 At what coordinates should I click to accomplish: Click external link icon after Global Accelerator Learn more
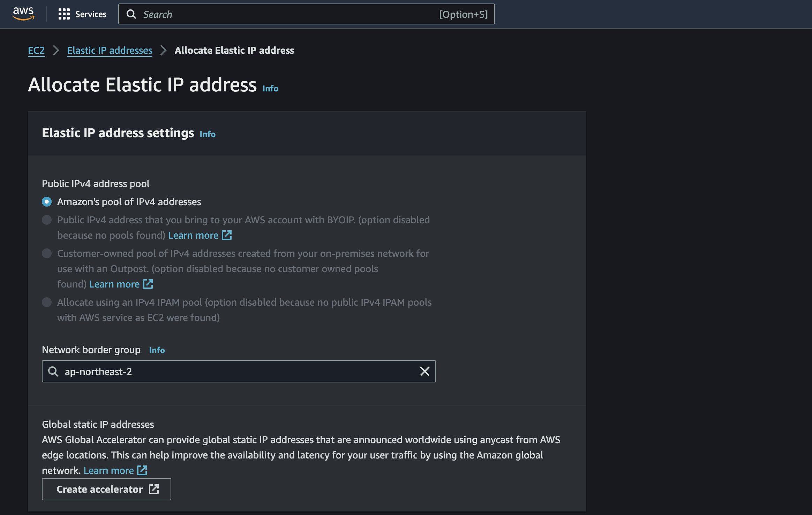click(142, 470)
